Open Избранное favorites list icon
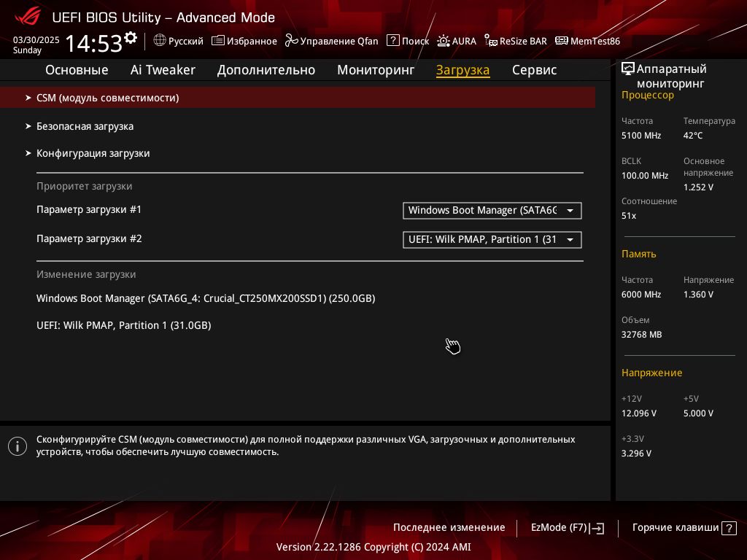Viewport: 747px width, 560px height. click(x=217, y=41)
